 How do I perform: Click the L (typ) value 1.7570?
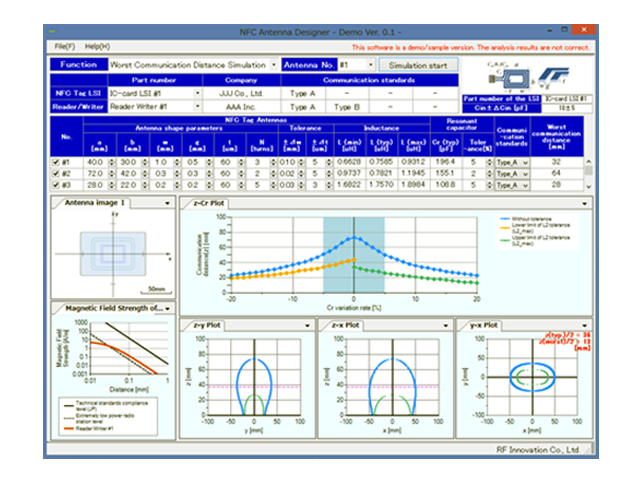(381, 185)
